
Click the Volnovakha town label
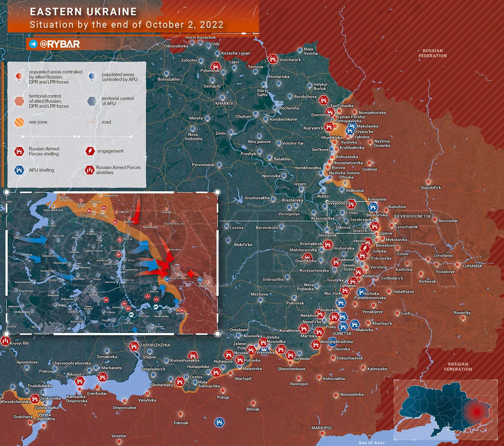tap(334, 379)
